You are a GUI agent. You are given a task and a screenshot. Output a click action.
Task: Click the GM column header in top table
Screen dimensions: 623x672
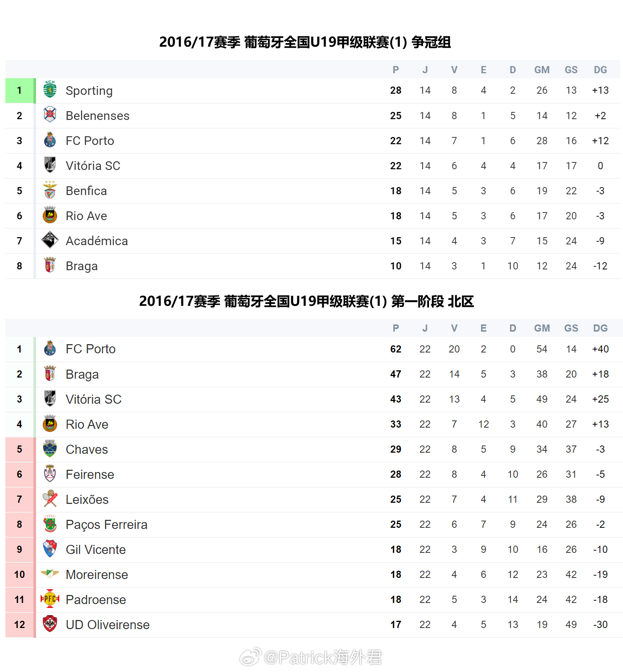click(x=542, y=70)
